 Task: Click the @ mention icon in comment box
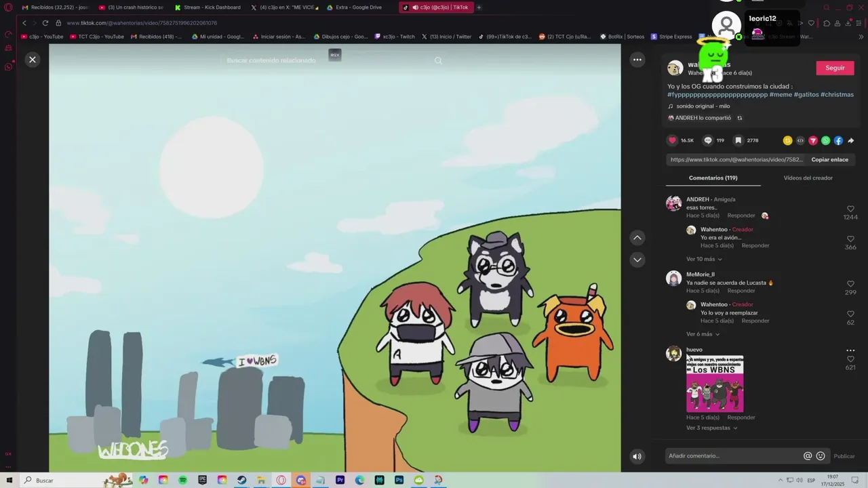(x=808, y=456)
